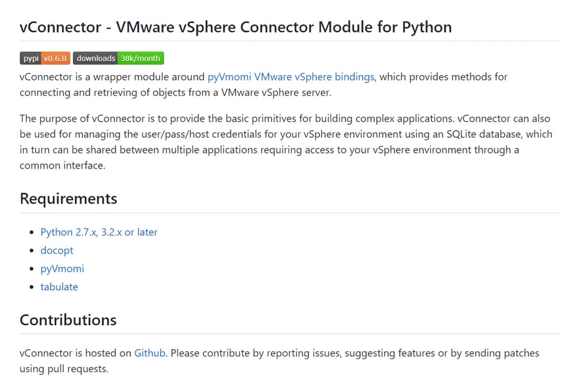Click the page title heading
This screenshot has width=574, height=392.
tap(235, 27)
